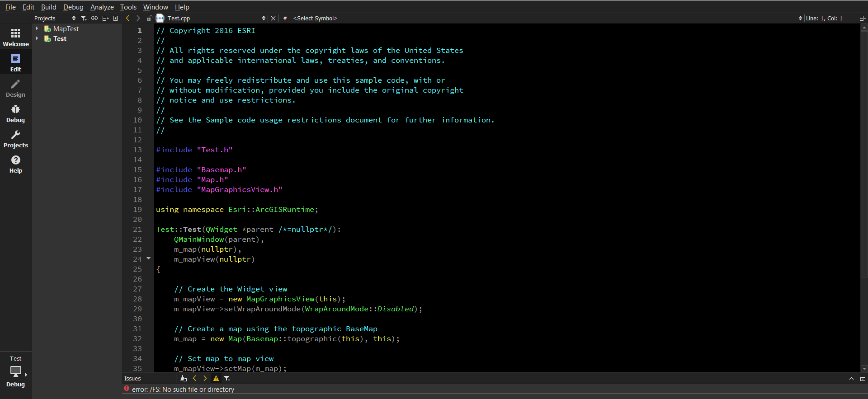868x399 pixels.
Task: Click the scroll up arrow of editor
Action: pyautogui.click(x=864, y=27)
